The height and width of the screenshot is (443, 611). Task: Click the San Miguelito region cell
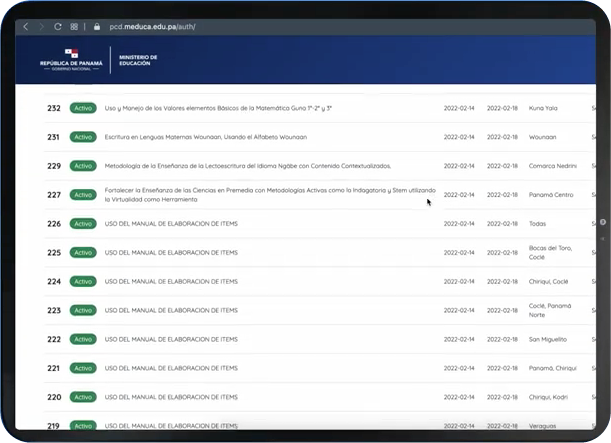tap(547, 339)
